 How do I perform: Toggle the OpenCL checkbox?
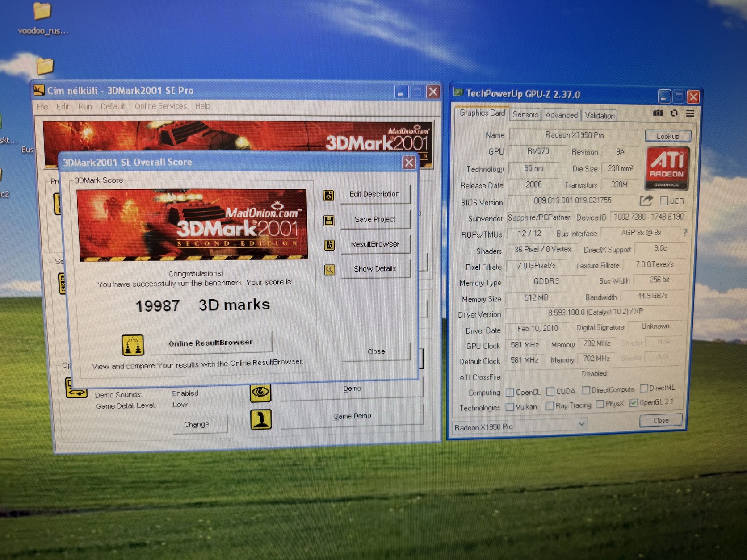(510, 393)
